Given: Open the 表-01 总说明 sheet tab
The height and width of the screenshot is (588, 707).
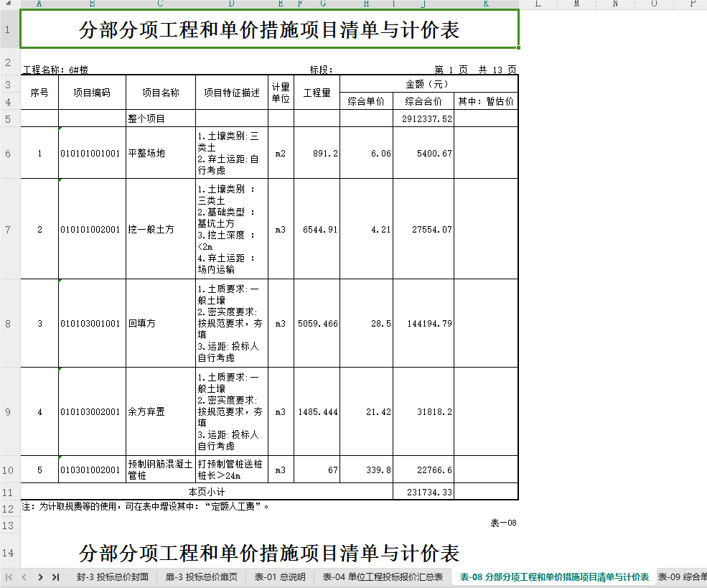Looking at the screenshot, I should point(280,577).
